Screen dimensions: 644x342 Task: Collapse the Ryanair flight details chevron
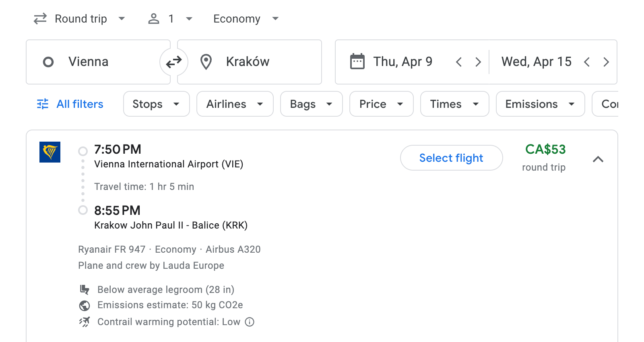599,159
